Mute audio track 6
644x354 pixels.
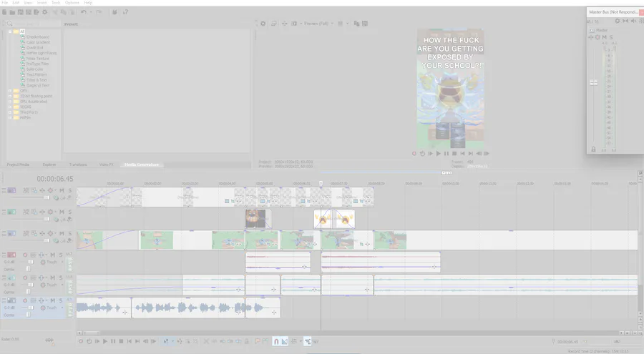pos(52,300)
